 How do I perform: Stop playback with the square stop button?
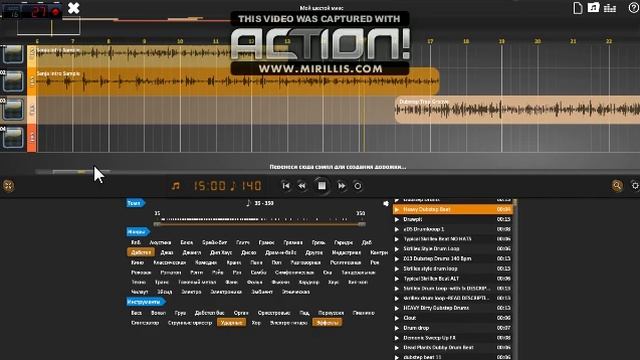(322, 186)
